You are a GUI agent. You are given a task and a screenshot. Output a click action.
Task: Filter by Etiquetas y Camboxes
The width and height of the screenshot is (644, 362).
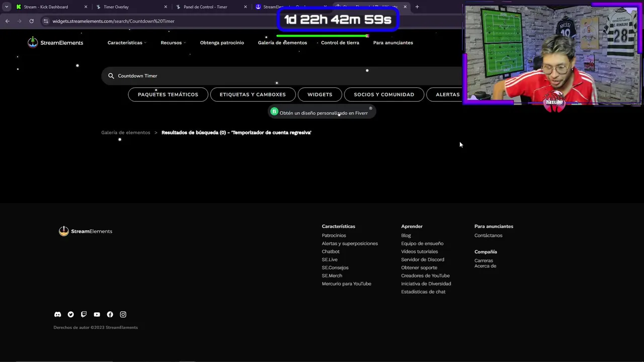coord(253,95)
